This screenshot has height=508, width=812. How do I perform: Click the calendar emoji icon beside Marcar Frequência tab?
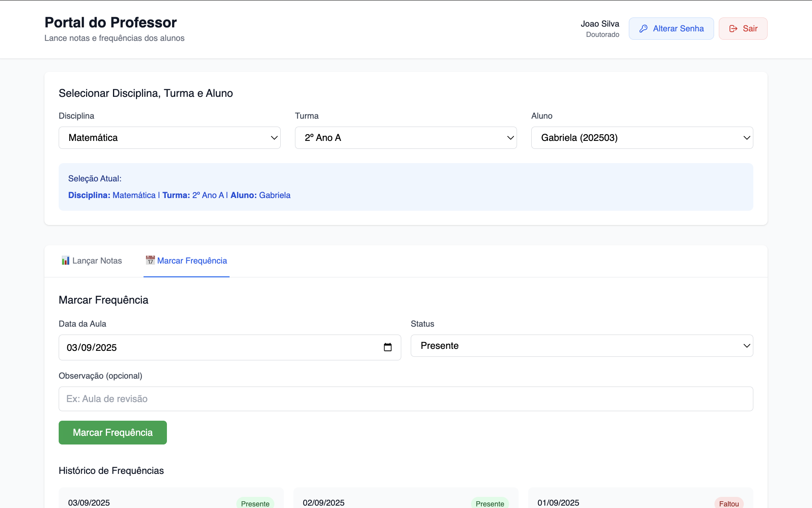coord(150,260)
